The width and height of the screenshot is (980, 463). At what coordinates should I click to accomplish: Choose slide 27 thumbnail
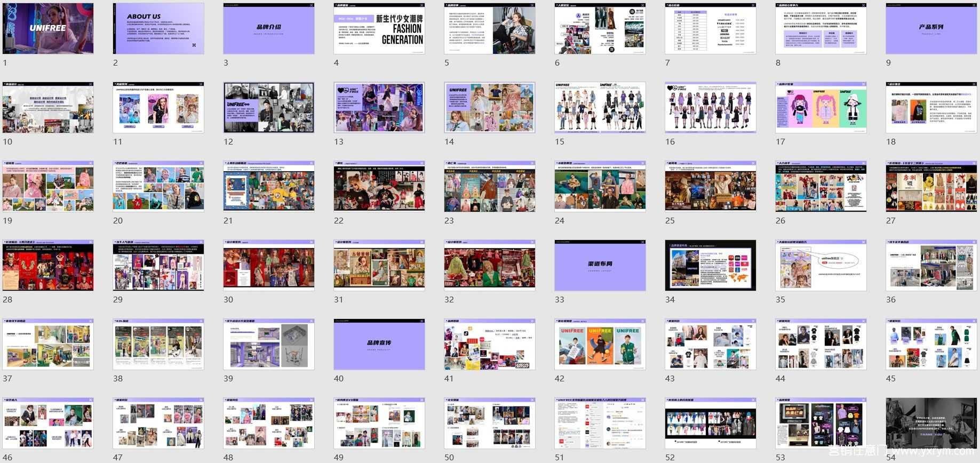931,186
